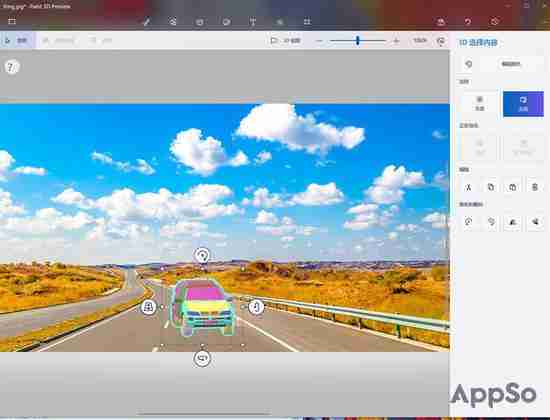The image size is (550, 420).
Task: Switch to the Select tool tab
Action: 17,41
